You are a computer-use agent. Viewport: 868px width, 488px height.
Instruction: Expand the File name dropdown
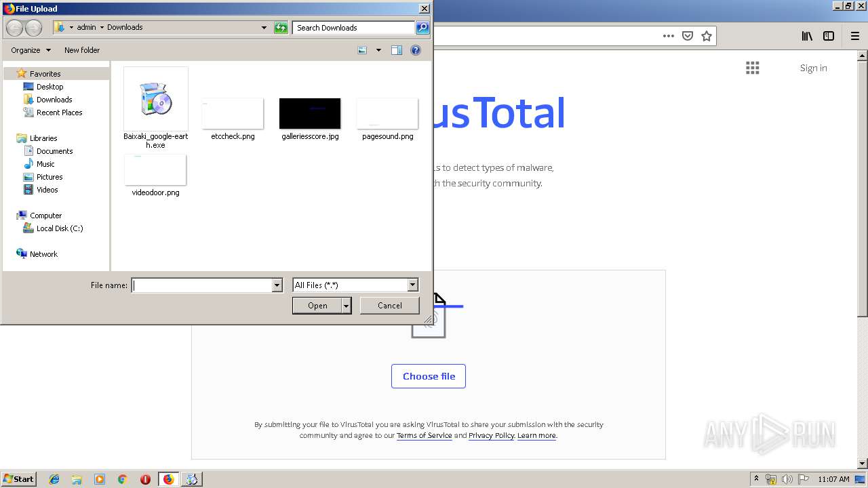tap(277, 285)
